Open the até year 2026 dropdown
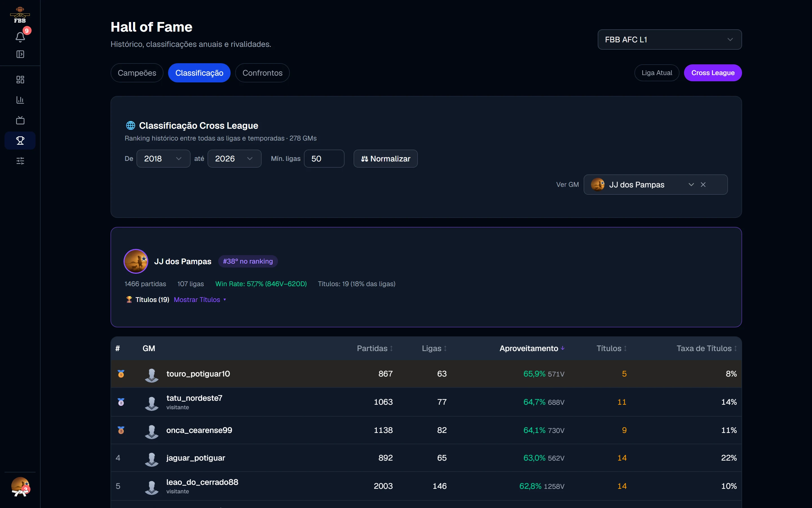 235,159
